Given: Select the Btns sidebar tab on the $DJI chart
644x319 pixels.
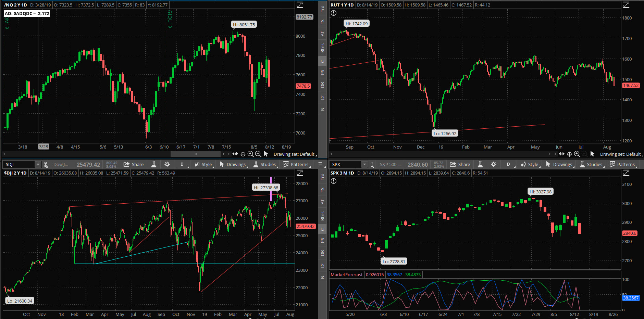Looking at the screenshot, I should coord(322,216).
